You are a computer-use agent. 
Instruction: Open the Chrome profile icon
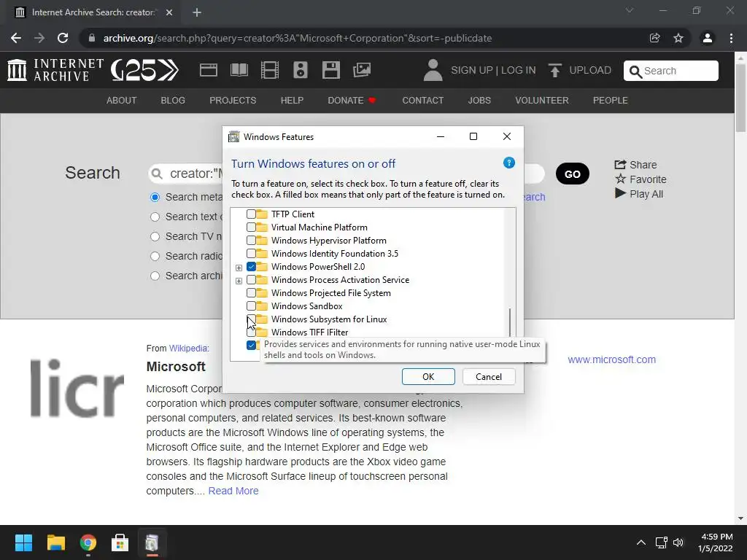click(708, 38)
